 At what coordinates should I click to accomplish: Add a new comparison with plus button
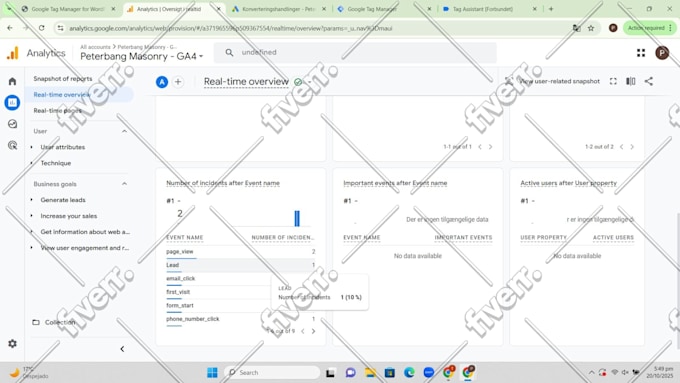point(178,82)
